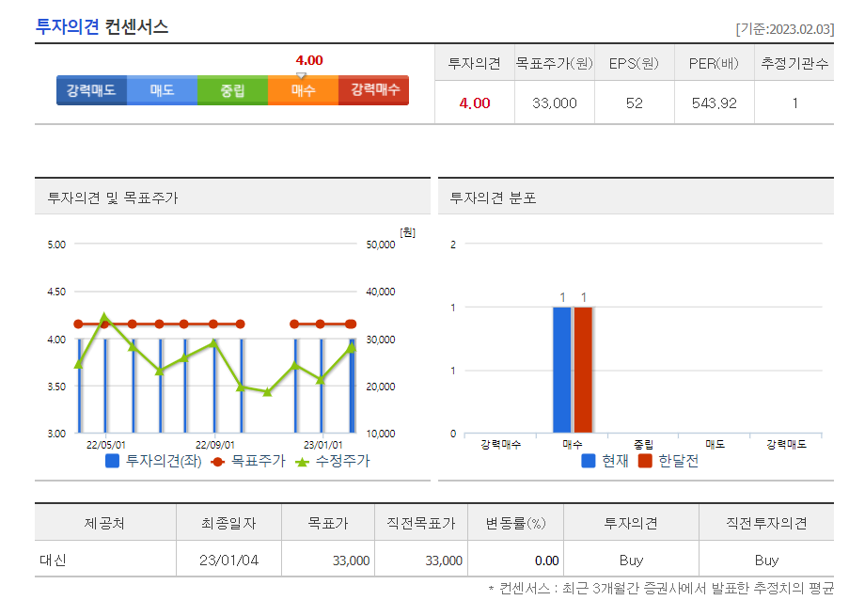The height and width of the screenshot is (616, 849).
Task: Click the 직전투자의견 column header
Action: pos(766,523)
